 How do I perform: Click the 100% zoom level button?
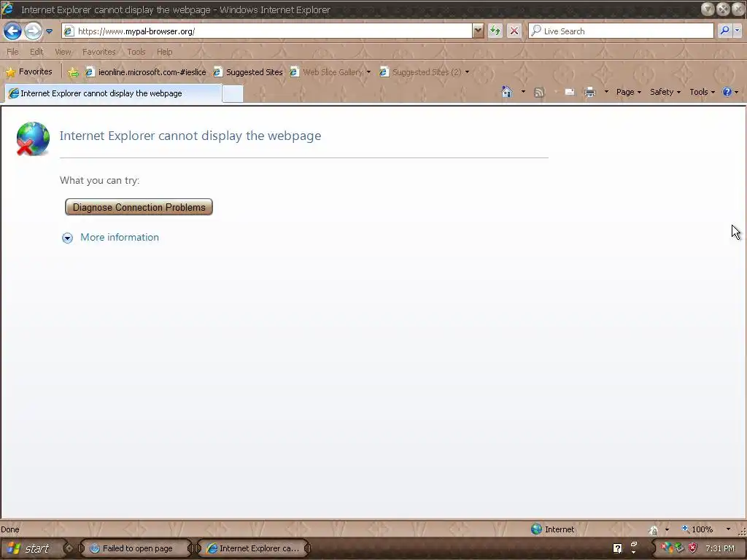click(x=697, y=529)
